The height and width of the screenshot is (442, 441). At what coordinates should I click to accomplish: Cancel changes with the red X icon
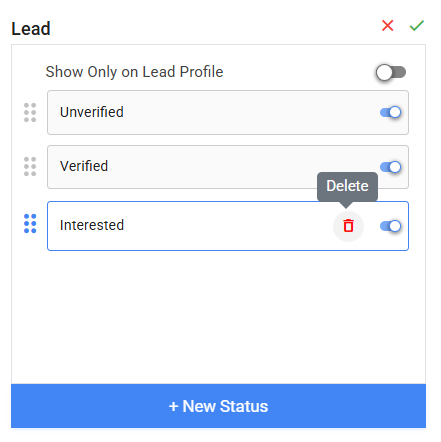tap(387, 26)
